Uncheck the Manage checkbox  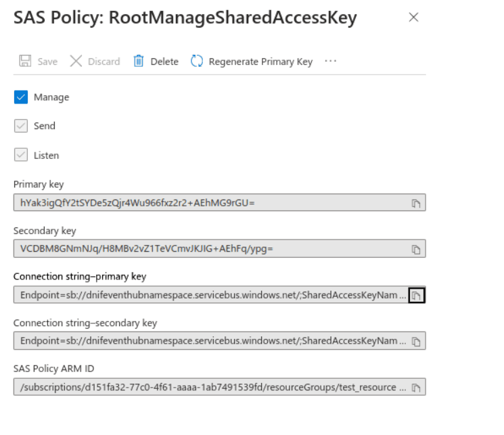[21, 97]
